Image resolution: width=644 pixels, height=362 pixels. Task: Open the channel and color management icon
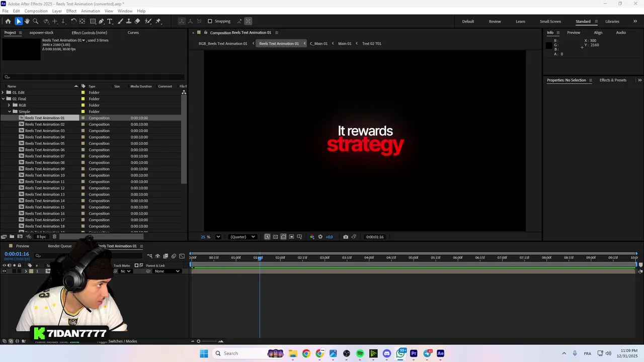(x=312, y=237)
